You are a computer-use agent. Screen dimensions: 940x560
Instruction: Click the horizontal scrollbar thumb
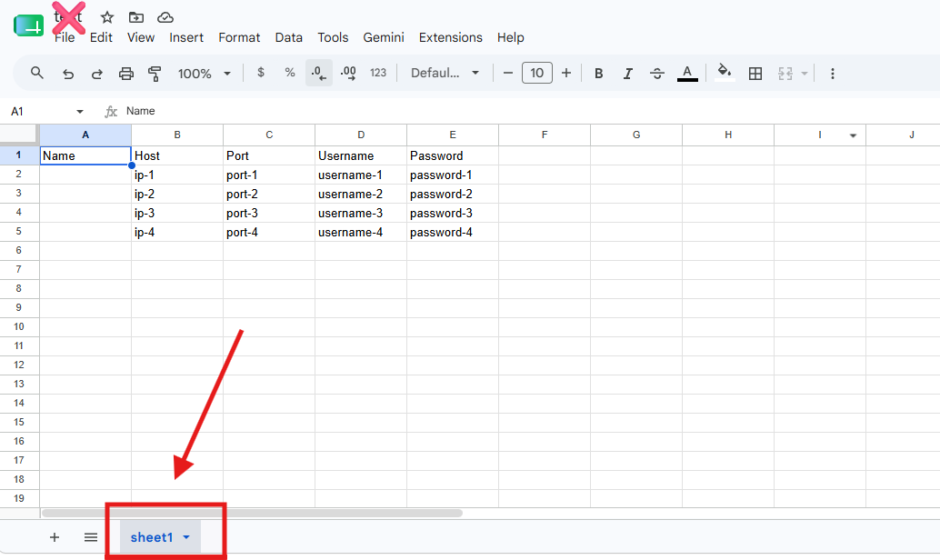coord(252,514)
